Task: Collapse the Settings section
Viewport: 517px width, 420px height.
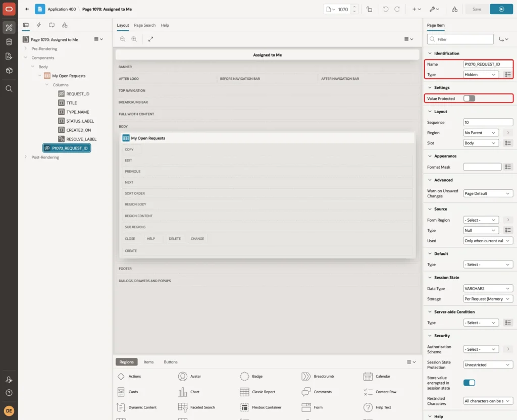Action: pos(430,87)
